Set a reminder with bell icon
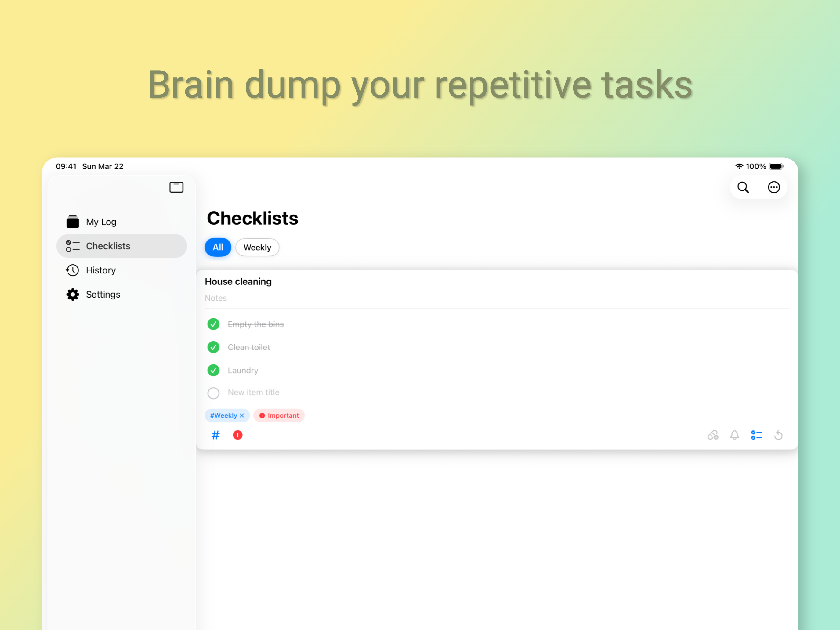Screen dimensions: 840x630 (735, 435)
